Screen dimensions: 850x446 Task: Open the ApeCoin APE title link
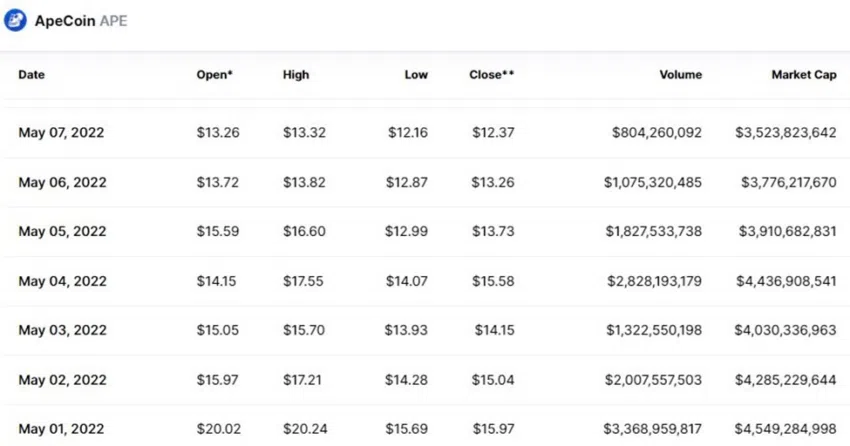(81, 21)
